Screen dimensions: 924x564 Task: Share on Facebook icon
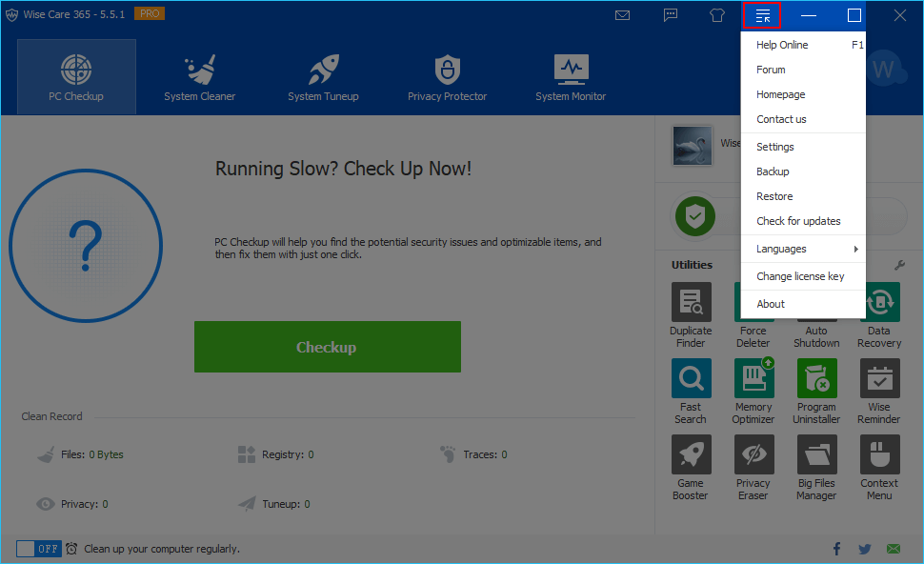click(x=836, y=549)
